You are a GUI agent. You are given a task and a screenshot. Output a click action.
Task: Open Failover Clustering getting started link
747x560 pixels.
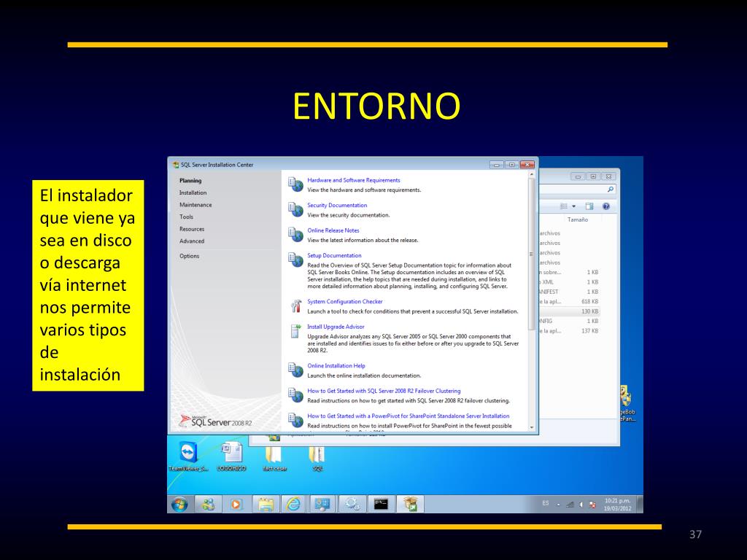click(384, 391)
